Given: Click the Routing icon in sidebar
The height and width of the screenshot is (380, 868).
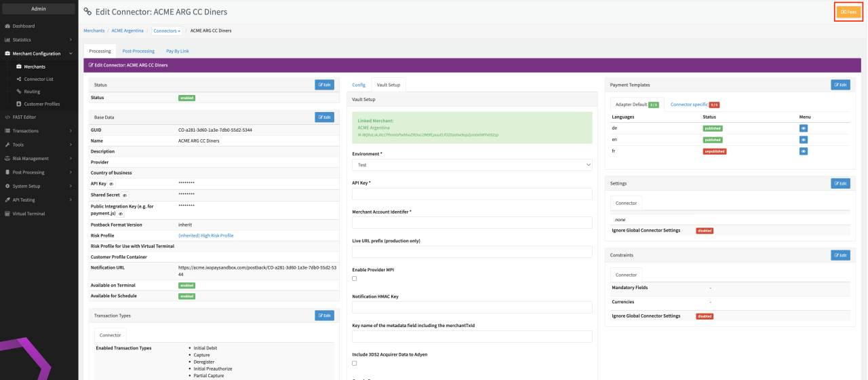Looking at the screenshot, I should pyautogui.click(x=18, y=92).
